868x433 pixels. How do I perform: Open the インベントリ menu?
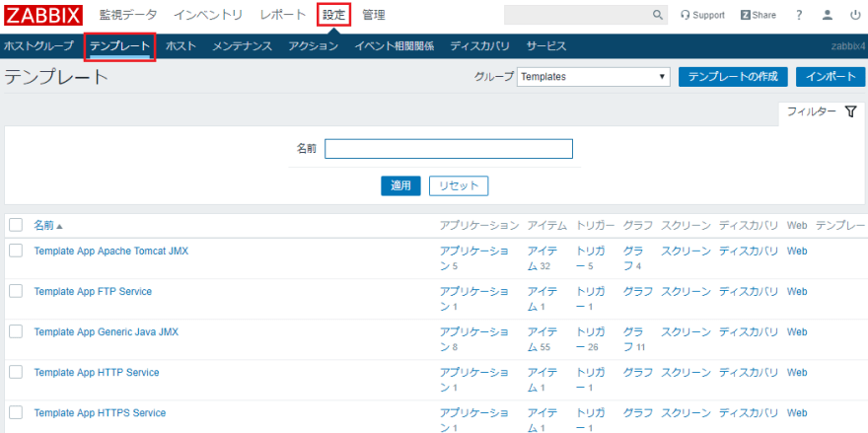click(208, 15)
